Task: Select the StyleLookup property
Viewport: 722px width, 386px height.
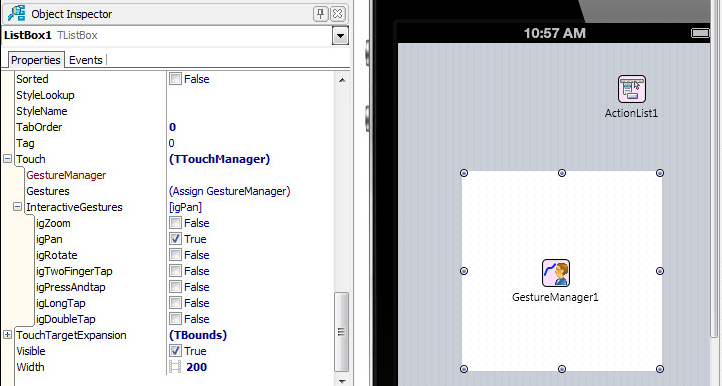Action: pyautogui.click(x=45, y=95)
